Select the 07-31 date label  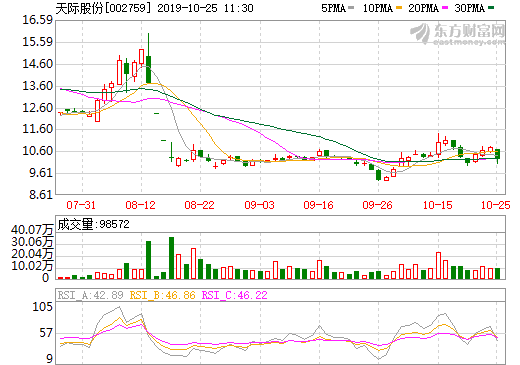tap(81, 205)
